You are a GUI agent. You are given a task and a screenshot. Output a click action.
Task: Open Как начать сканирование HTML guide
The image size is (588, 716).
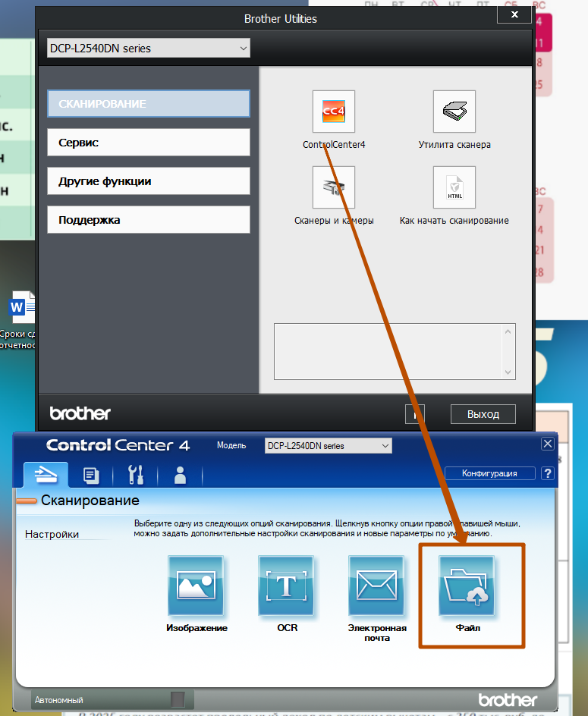[454, 187]
